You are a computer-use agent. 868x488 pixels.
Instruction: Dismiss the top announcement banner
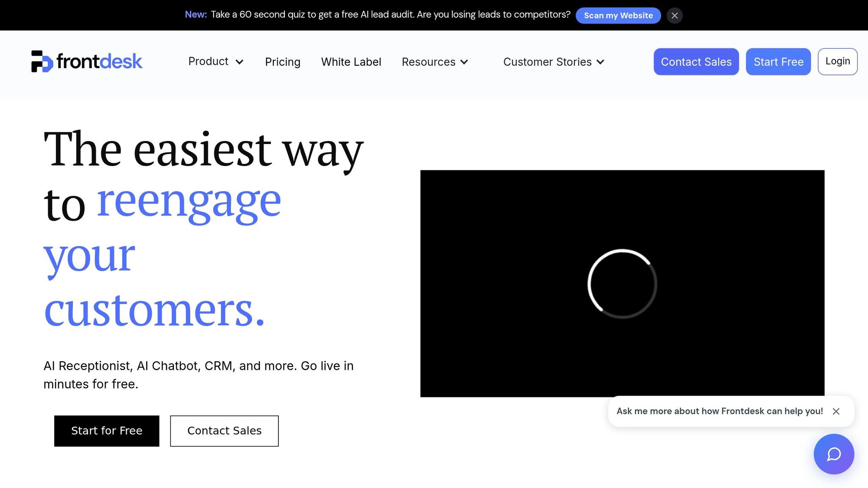674,16
